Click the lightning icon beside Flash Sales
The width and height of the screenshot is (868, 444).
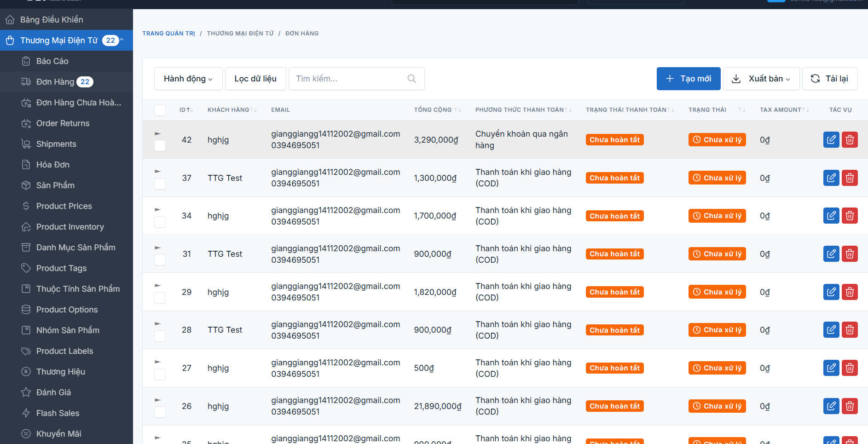tap(26, 413)
